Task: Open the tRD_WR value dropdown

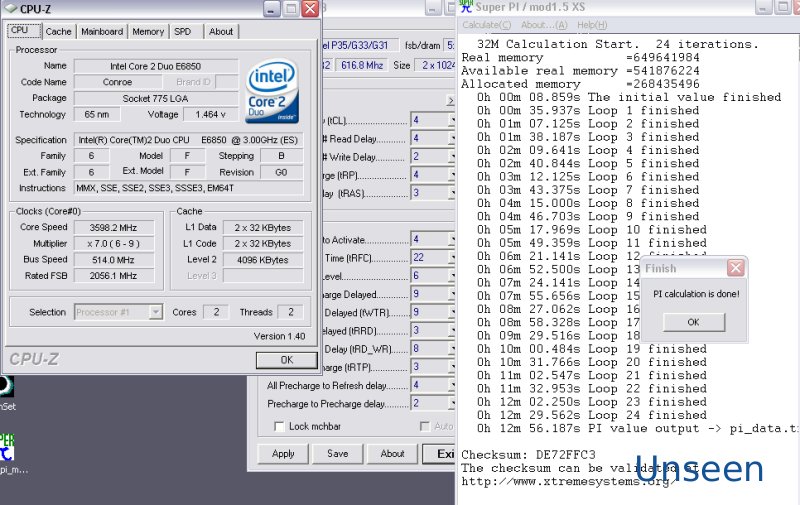Action: click(x=452, y=349)
